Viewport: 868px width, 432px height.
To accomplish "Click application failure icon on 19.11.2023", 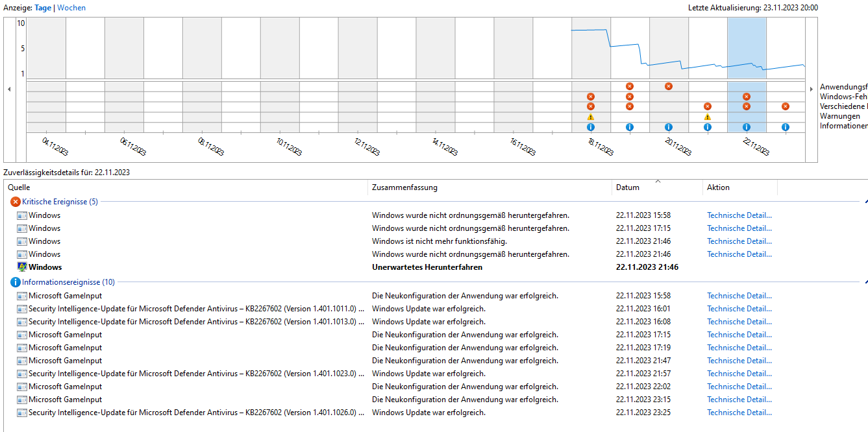I will (630, 86).
